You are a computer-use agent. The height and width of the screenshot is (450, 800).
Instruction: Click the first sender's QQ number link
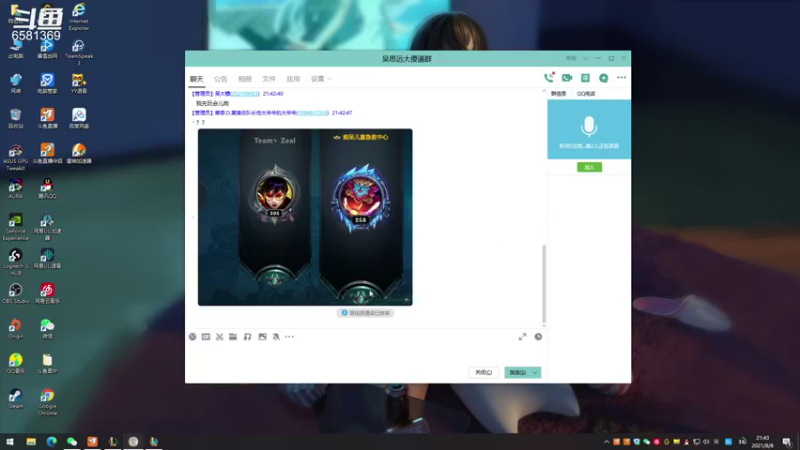[x=245, y=94]
